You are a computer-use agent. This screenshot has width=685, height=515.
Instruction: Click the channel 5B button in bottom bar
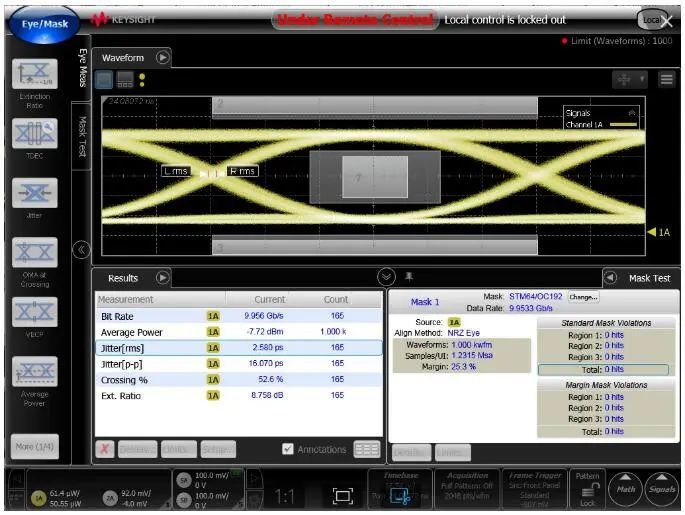click(x=184, y=500)
